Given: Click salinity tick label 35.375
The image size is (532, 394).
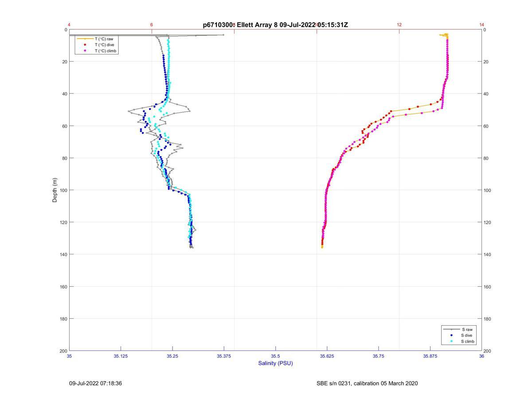Looking at the screenshot, I should coord(224,356).
